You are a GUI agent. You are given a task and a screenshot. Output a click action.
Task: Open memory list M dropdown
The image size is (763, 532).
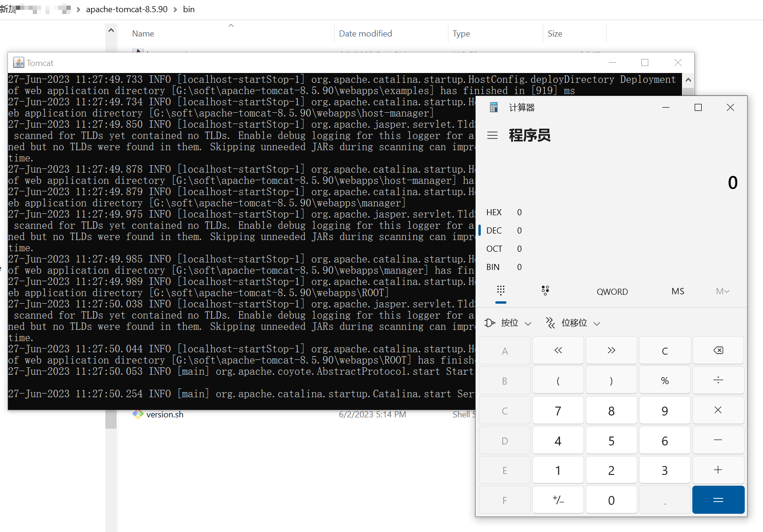coord(722,291)
